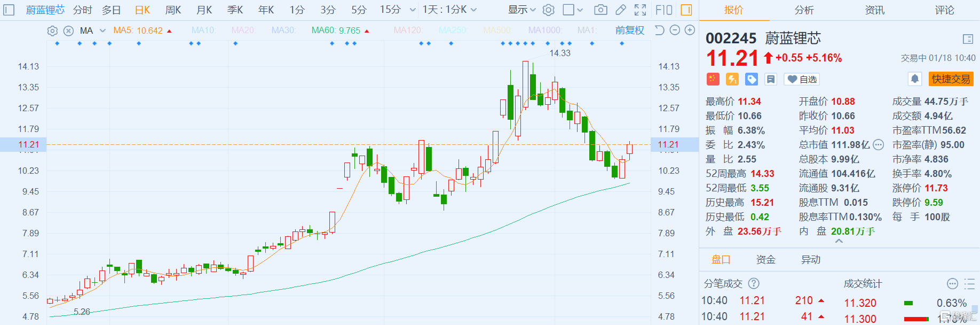Open the 资金 capital flow tab
Image resolution: width=980 pixels, height=325 pixels.
pyautogui.click(x=766, y=260)
